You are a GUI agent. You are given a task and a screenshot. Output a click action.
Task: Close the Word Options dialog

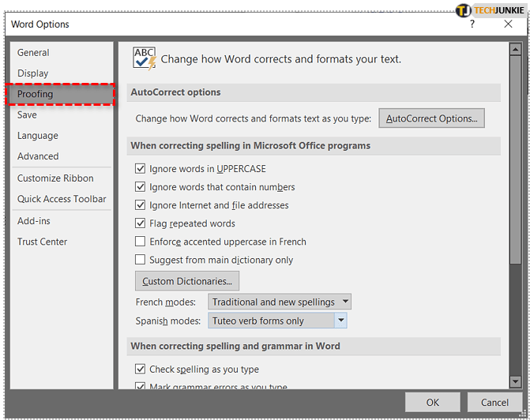509,24
